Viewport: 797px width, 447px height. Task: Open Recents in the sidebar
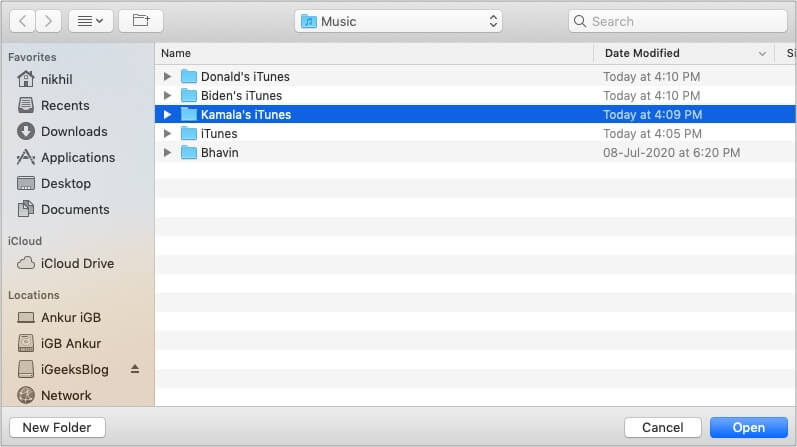click(x=65, y=105)
